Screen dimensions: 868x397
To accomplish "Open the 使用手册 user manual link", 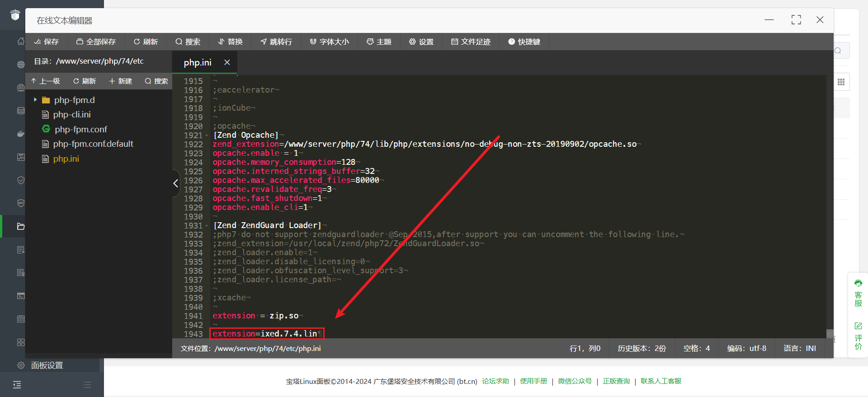I will 533,381.
